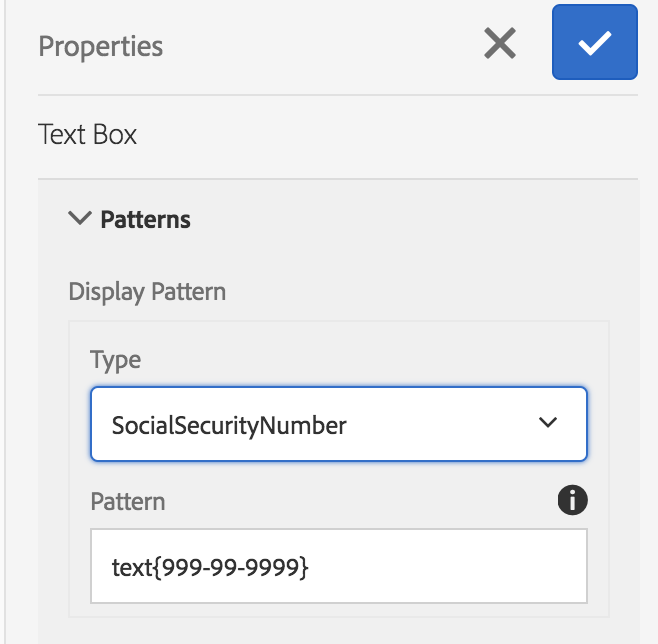The width and height of the screenshot is (658, 644).
Task: Click empty area right of Patterns heading
Action: pos(400,220)
